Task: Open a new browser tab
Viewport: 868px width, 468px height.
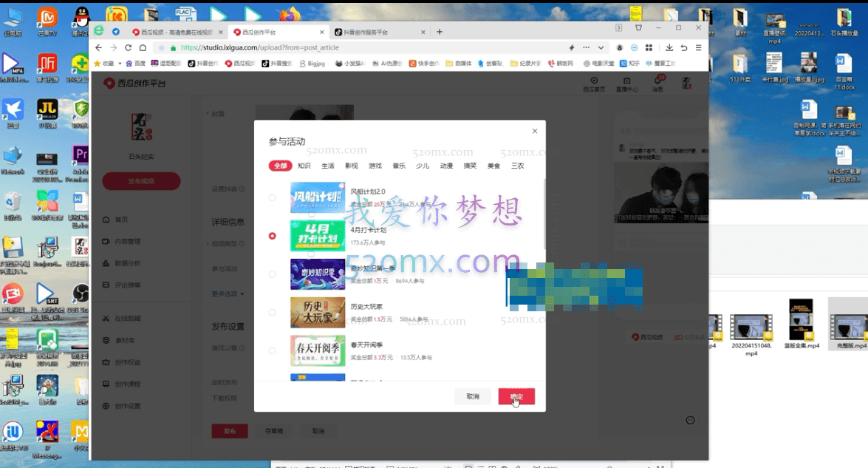Action: [440, 32]
